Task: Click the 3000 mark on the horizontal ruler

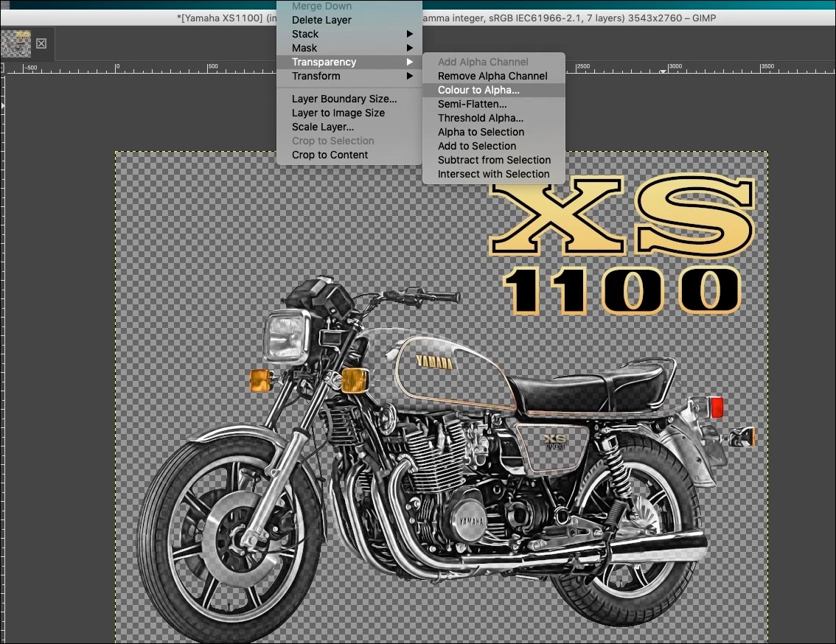Action: (x=675, y=66)
